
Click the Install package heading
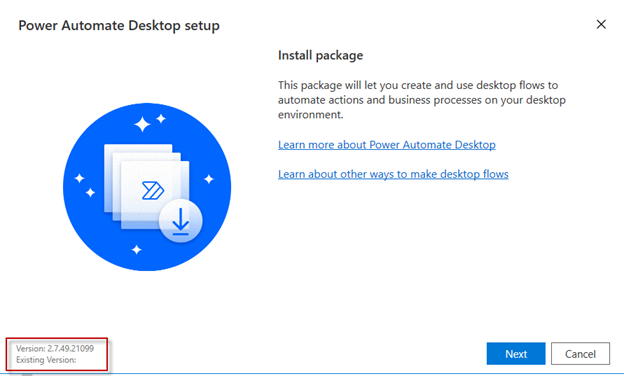pyautogui.click(x=320, y=55)
